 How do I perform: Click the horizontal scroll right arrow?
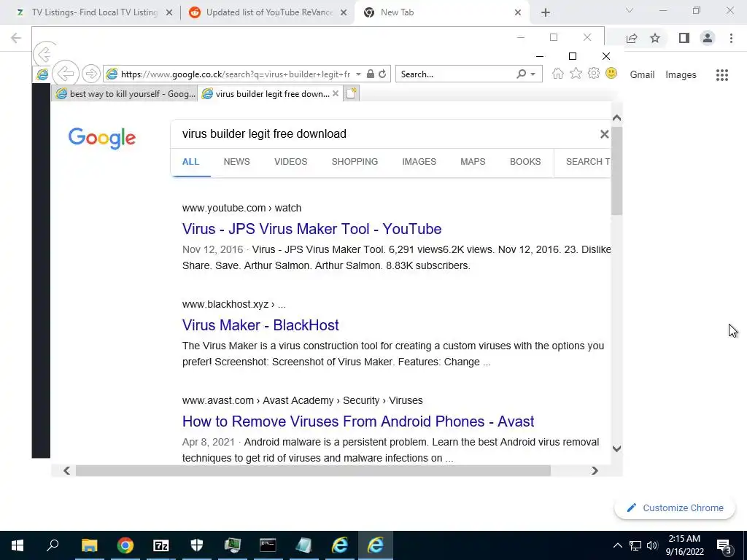[x=595, y=470]
